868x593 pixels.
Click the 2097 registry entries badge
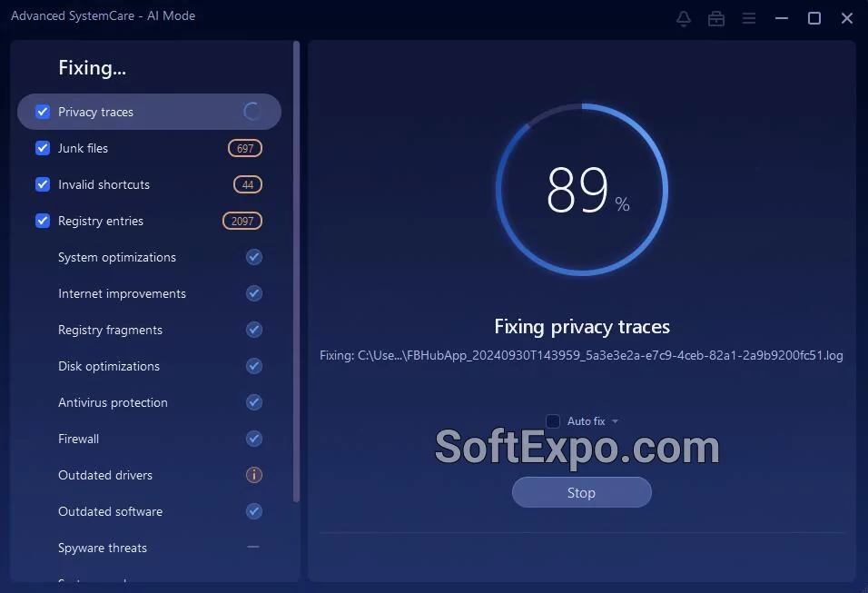click(x=242, y=221)
